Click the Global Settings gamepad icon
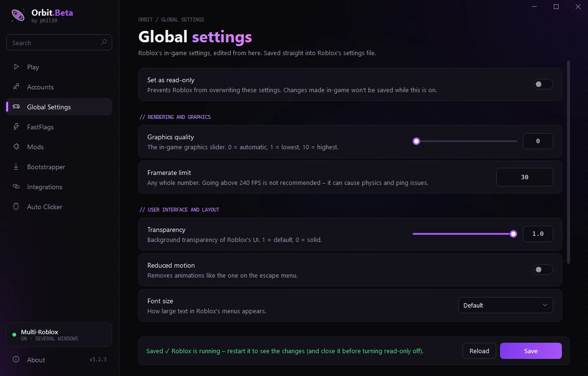This screenshot has height=376, width=588. (x=16, y=107)
